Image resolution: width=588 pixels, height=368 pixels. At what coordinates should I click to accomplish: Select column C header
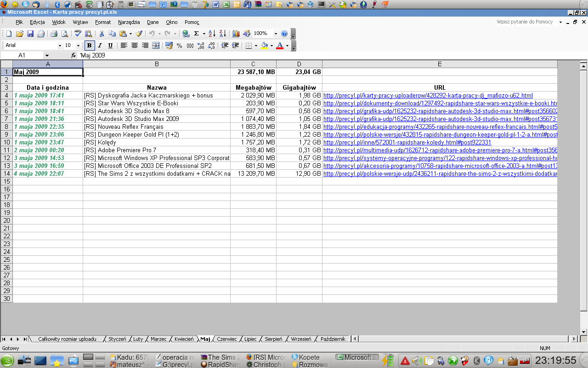pyautogui.click(x=253, y=64)
